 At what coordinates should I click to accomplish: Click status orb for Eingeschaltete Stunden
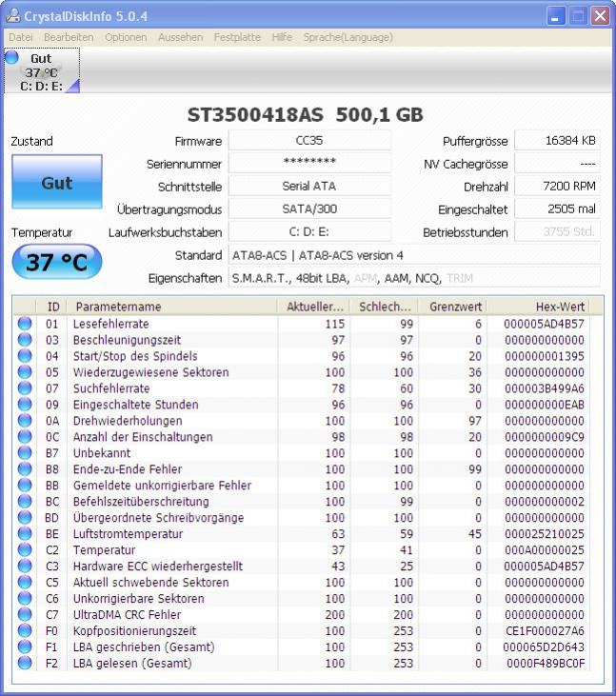[25, 405]
